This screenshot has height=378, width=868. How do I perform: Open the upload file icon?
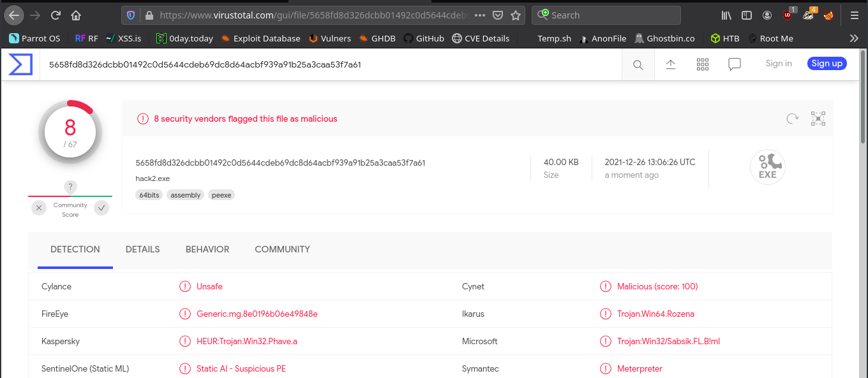(670, 64)
